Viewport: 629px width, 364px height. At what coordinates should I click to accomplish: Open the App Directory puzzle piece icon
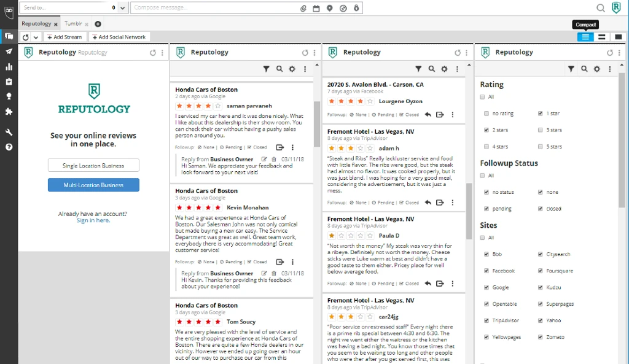tap(9, 112)
